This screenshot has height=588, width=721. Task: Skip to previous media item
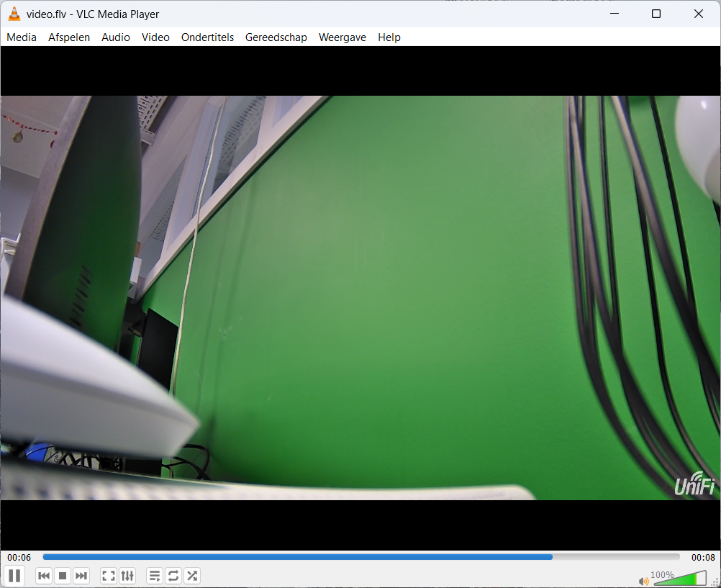(x=44, y=576)
